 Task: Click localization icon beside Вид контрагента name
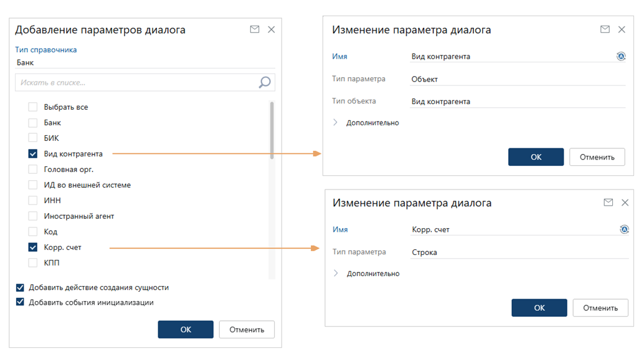click(x=621, y=56)
